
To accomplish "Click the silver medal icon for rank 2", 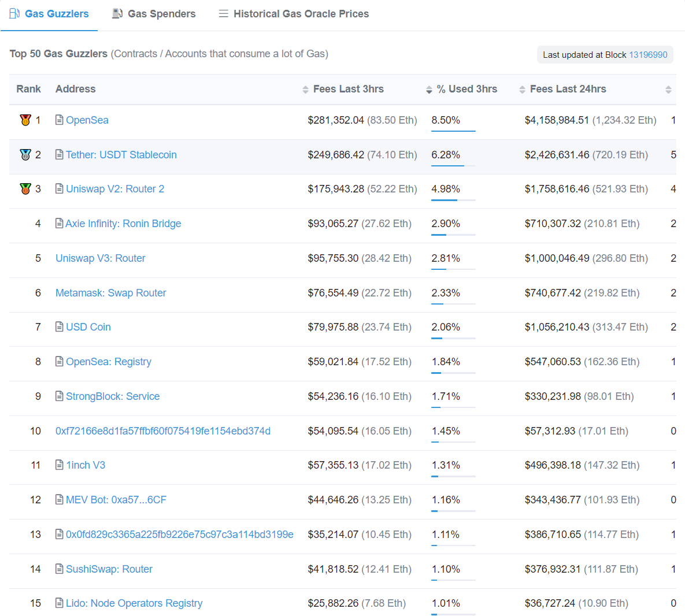I will [x=25, y=154].
